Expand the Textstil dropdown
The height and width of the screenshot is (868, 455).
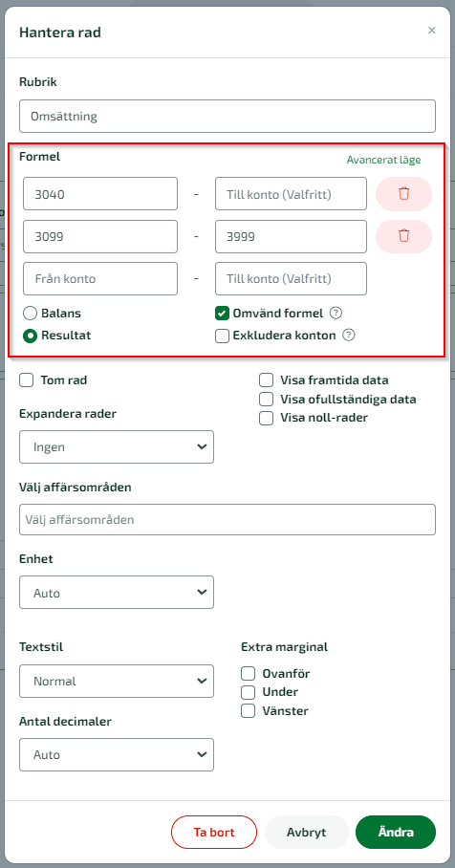117,681
